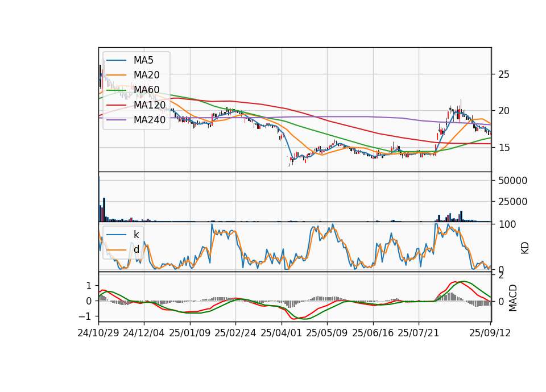The width and height of the screenshot is (546, 392).
Task: Click the 25/02/24 date tick label
Action: (235, 333)
